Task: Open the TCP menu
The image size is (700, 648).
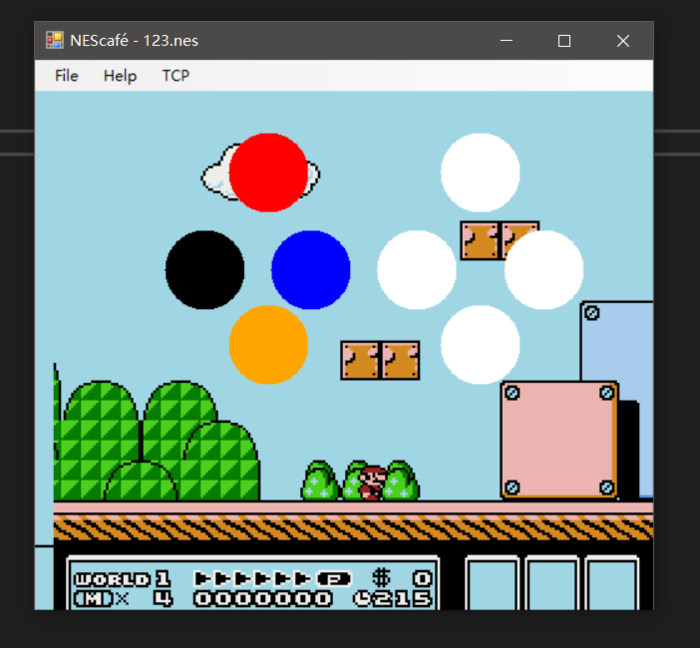Action: pos(176,76)
